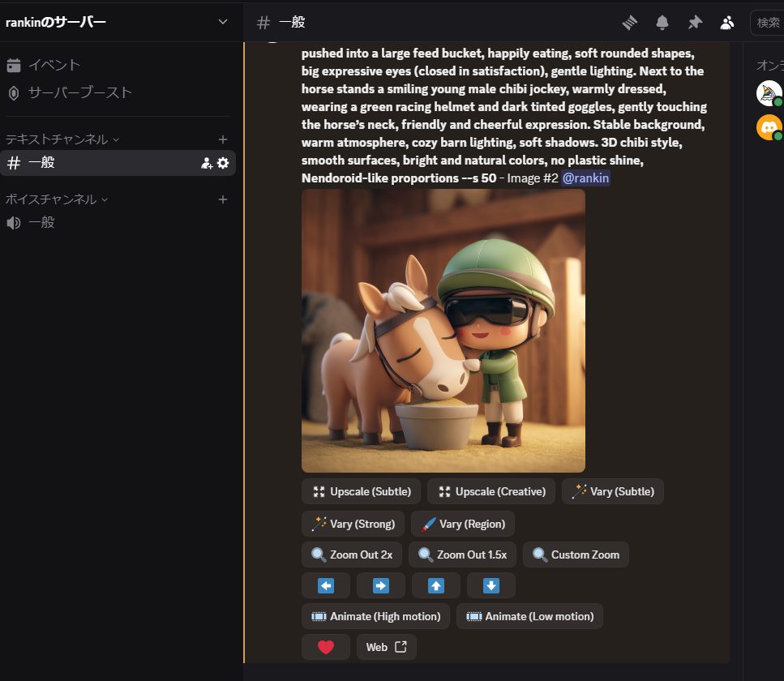Collapse the テキストチャンネル category
Viewport: 784px width, 681px height.
pyautogui.click(x=62, y=139)
